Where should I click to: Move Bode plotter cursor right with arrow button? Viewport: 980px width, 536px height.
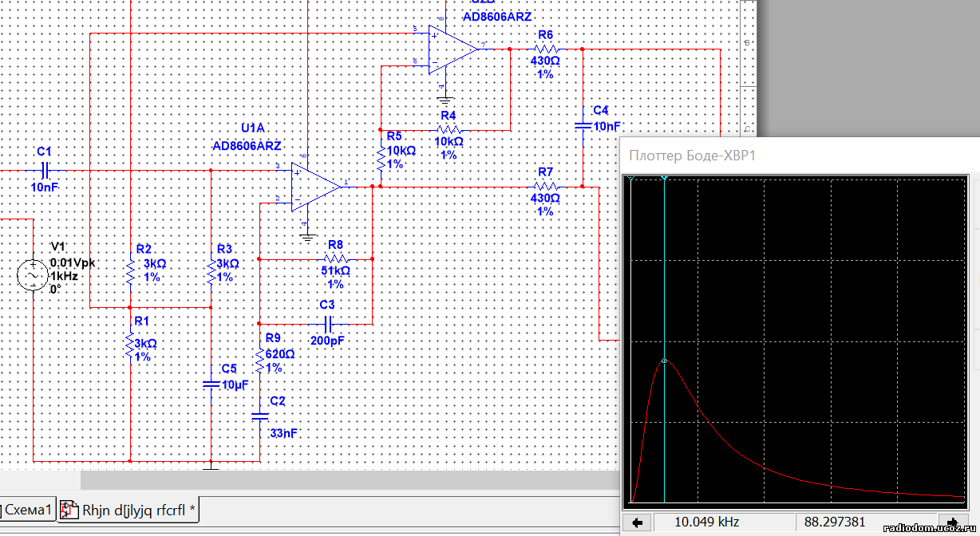tap(952, 522)
